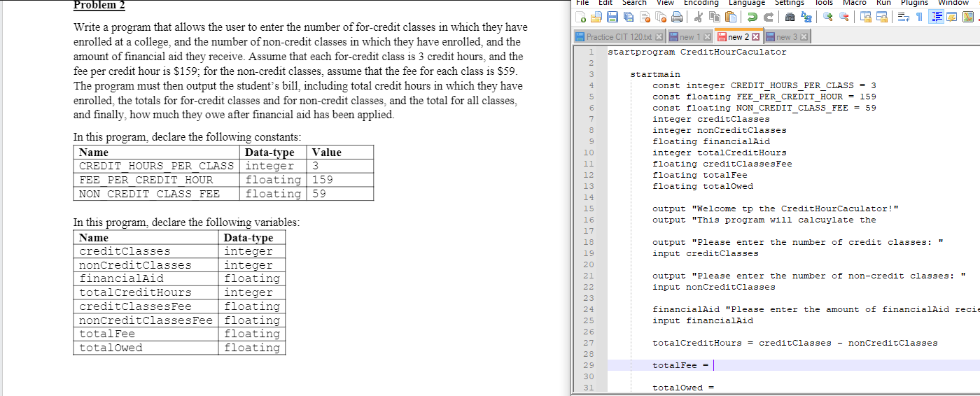
Task: Click 'CREDIT_HOURS_PER_CLASS' cell in constants table
Action: point(157,166)
